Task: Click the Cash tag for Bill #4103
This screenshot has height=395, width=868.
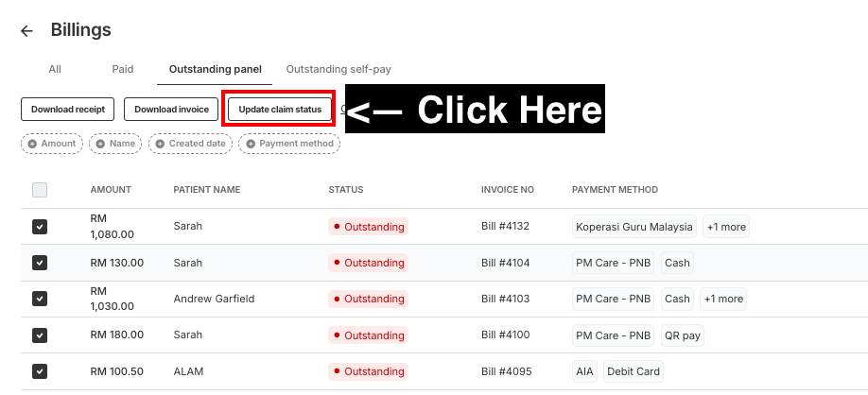Action: 677,299
